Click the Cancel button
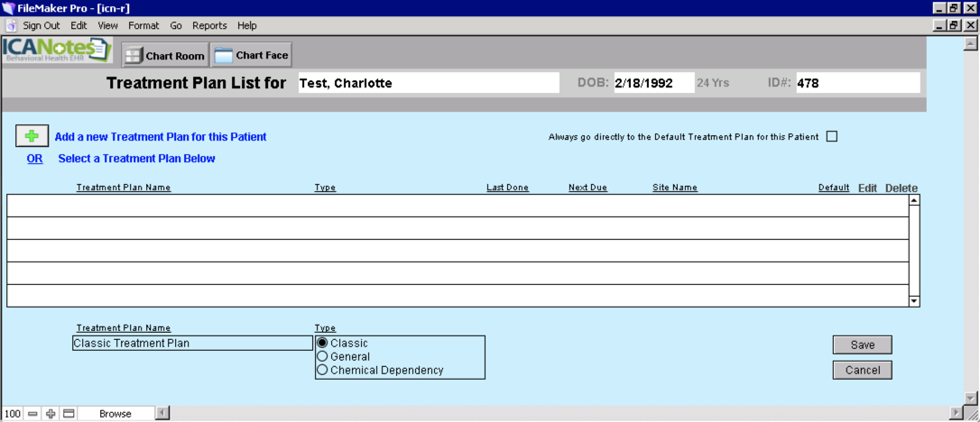 point(862,370)
